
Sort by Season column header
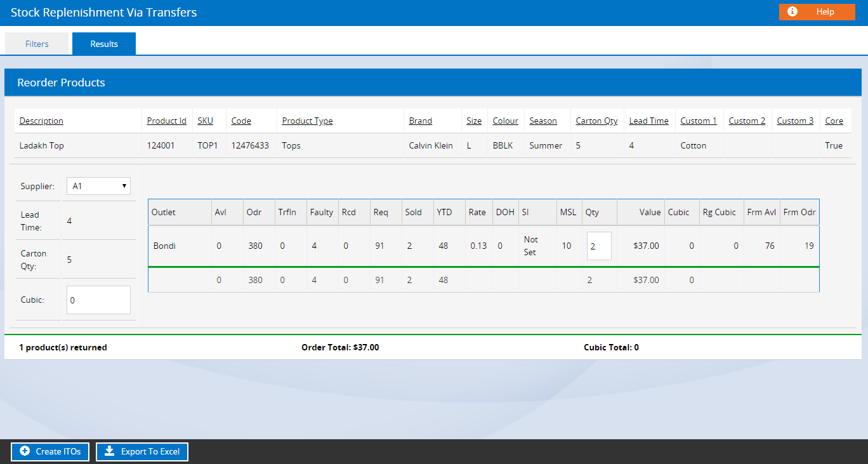pos(543,121)
